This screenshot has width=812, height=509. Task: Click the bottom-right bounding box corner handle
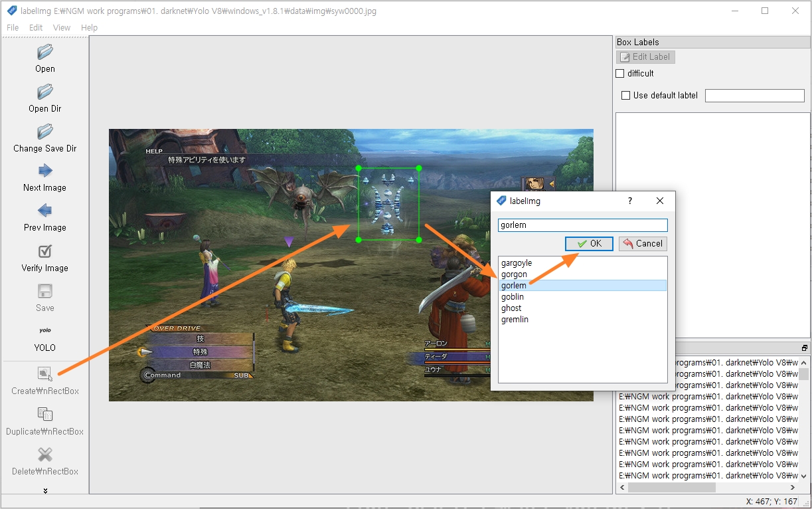(x=419, y=240)
